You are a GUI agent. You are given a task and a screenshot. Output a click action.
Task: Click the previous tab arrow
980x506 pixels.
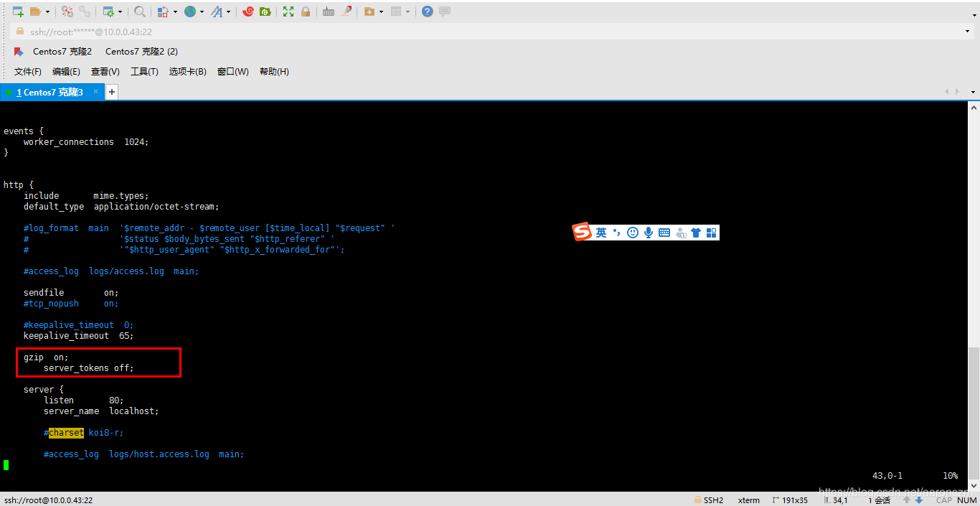coord(947,92)
